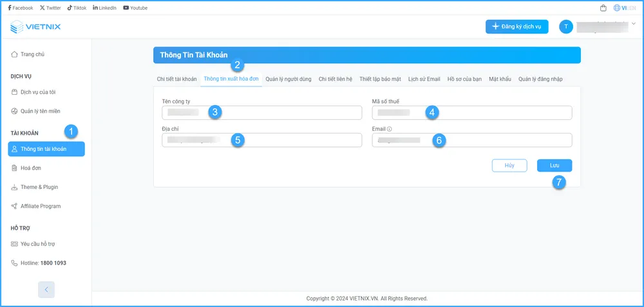
Task: Select the Mật khẩu tab
Action: [500, 79]
